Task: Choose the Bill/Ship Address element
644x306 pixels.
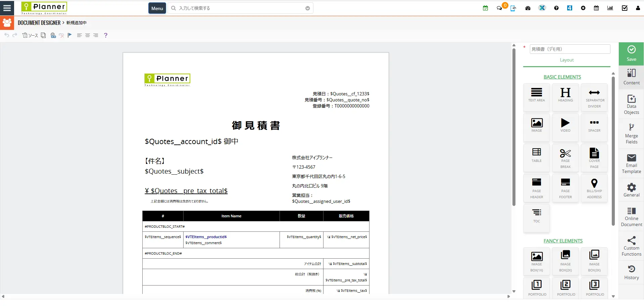Action: (594, 188)
